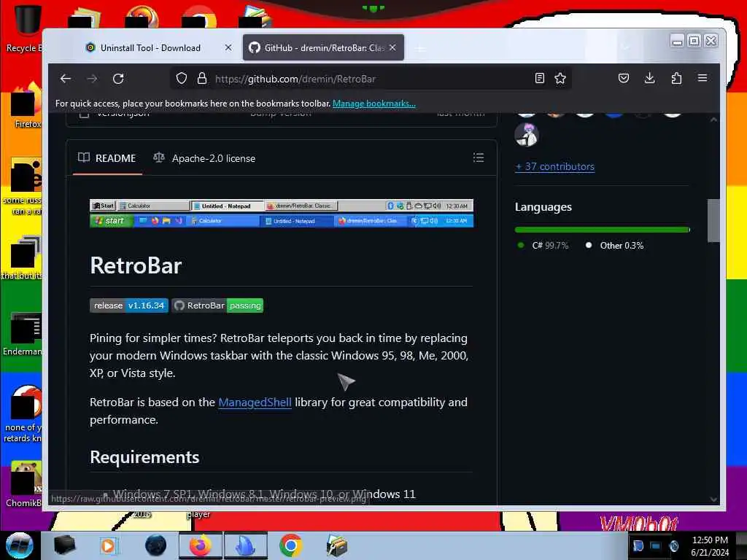747x560 pixels.
Task: Select the GitHub dremin/RetroBar tab
Action: click(x=323, y=47)
